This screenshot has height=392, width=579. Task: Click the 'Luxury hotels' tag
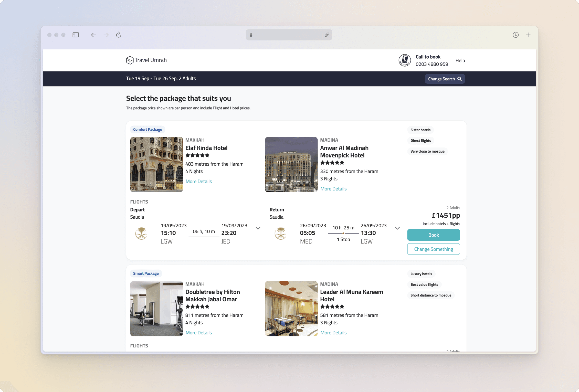pos(421,274)
